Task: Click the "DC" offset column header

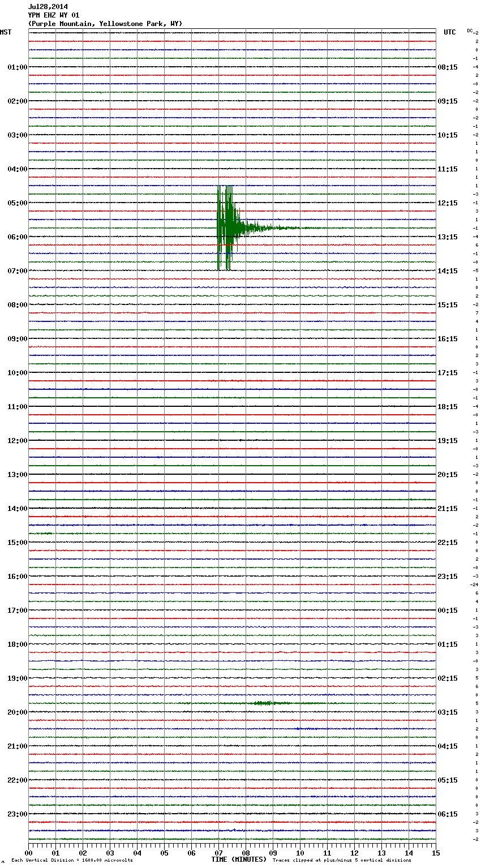Action: coord(470,31)
